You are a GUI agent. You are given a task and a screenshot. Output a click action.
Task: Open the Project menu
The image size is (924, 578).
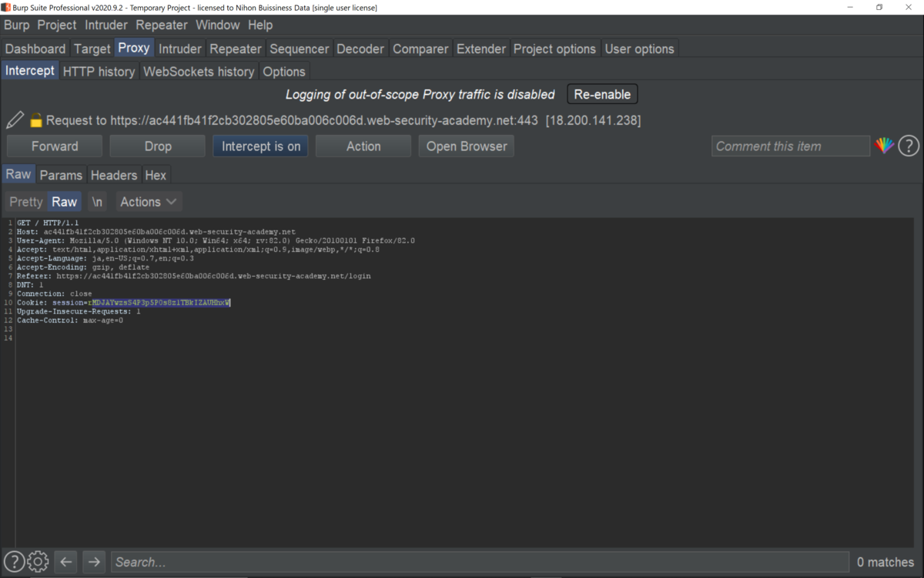click(57, 25)
